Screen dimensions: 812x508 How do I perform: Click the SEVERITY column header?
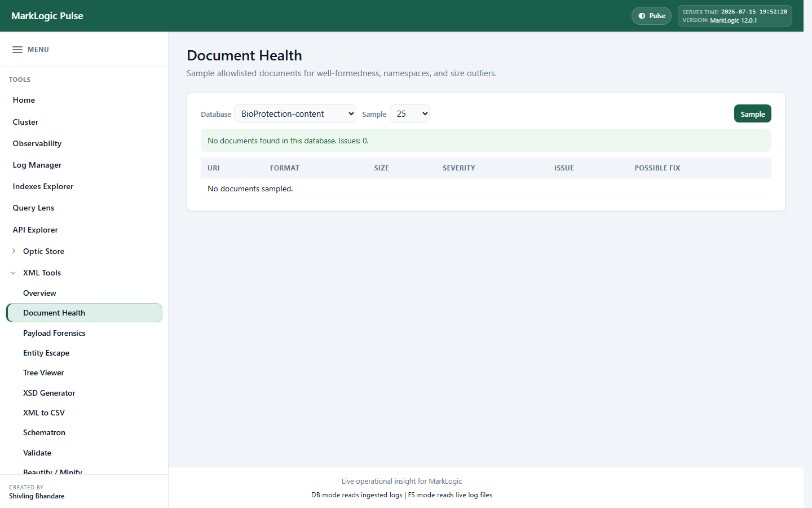pos(459,168)
